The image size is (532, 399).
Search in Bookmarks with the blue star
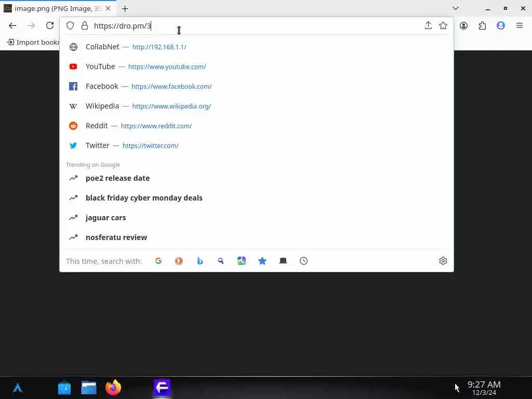[262, 261]
